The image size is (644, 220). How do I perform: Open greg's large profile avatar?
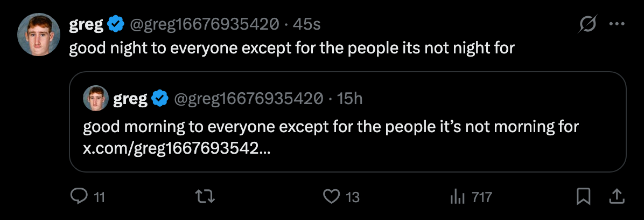[39, 34]
